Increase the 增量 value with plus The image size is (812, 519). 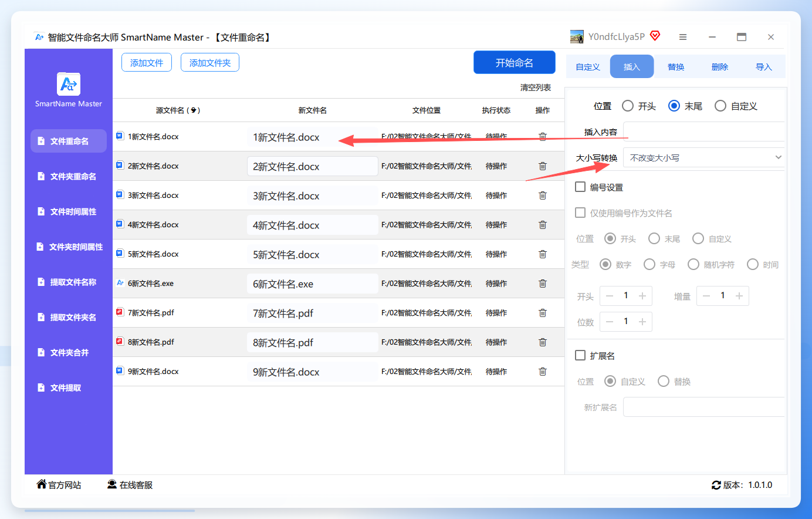tap(739, 296)
